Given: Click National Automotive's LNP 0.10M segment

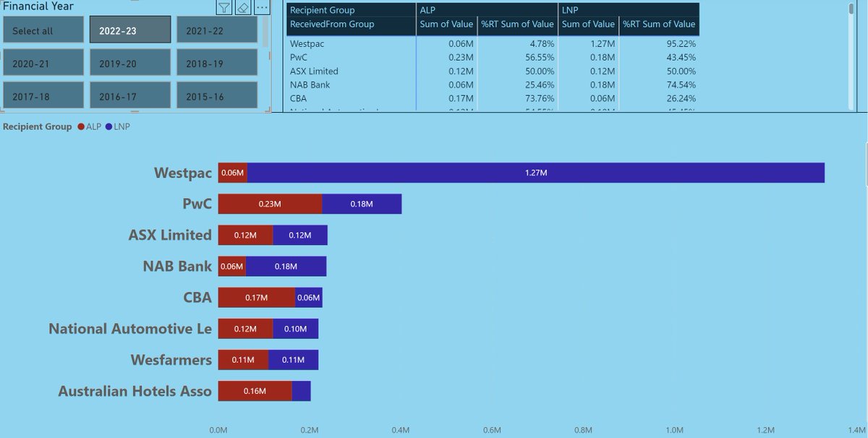Looking at the screenshot, I should coord(295,329).
